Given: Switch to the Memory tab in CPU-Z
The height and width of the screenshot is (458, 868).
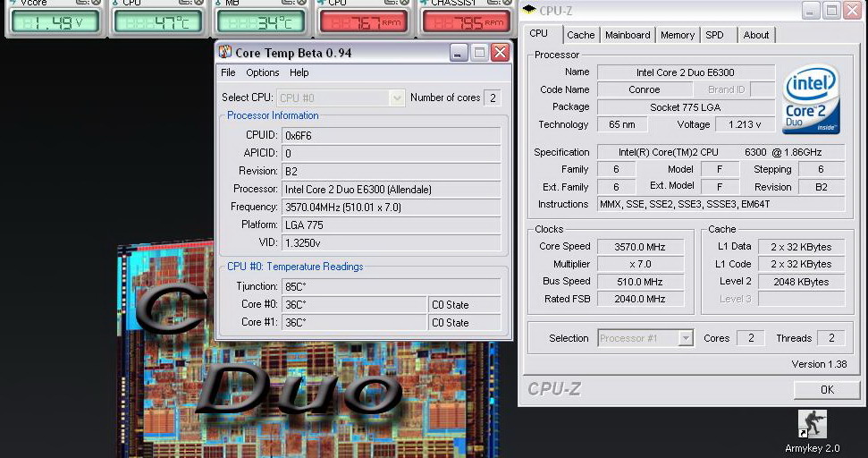Looking at the screenshot, I should coord(678,35).
